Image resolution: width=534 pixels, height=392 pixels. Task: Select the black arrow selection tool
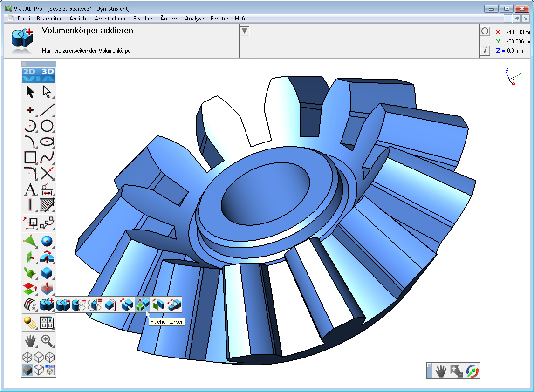coord(30,92)
